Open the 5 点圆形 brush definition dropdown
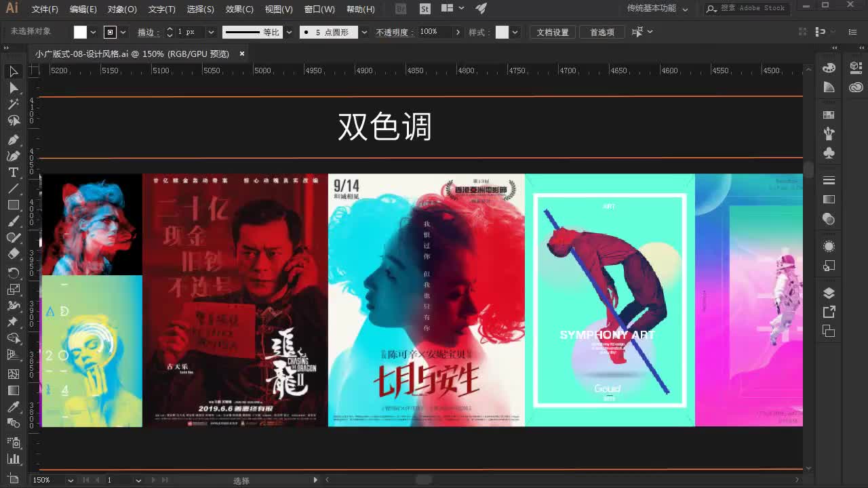The width and height of the screenshot is (868, 488). click(x=364, y=32)
